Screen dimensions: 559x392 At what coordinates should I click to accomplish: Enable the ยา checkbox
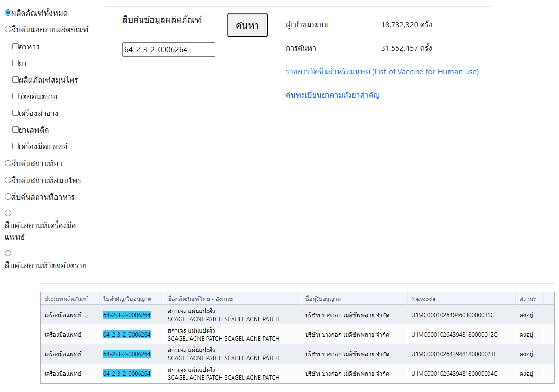15,63
